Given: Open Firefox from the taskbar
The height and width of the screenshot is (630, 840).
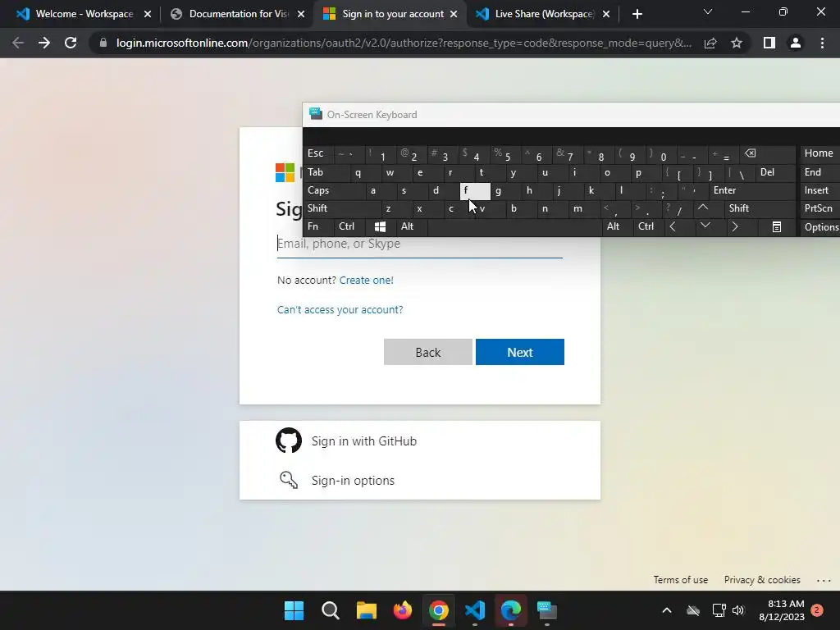Looking at the screenshot, I should point(402,610).
